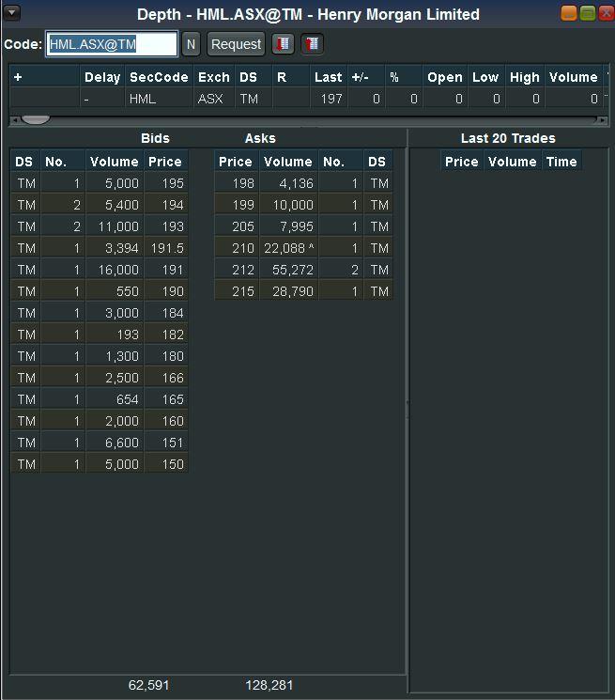Viewport: 615px width, 700px height.
Task: Click the red up-arrow depth icon
Action: (x=312, y=44)
